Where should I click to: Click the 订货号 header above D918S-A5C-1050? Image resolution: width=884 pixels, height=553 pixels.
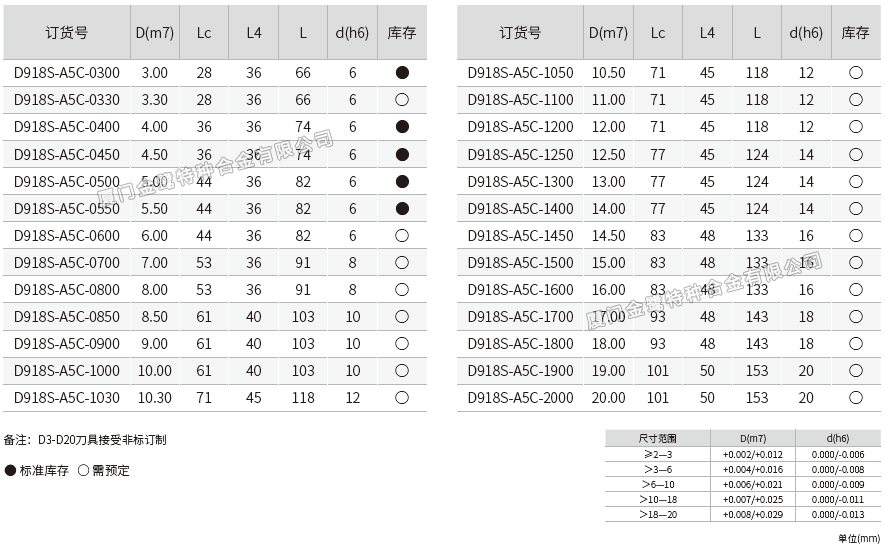point(520,32)
